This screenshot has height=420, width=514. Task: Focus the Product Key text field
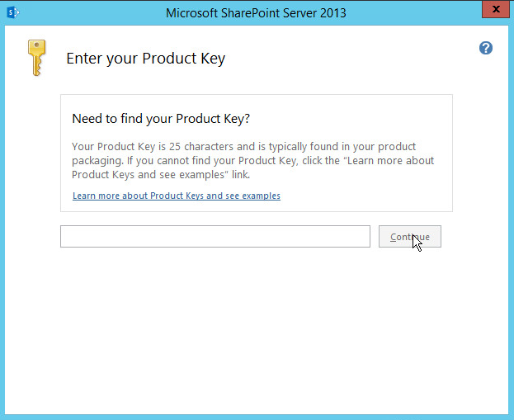tap(215, 237)
